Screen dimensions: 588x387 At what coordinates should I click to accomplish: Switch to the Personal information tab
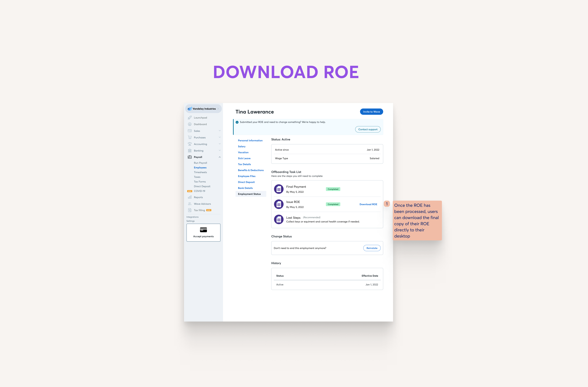[250, 140]
